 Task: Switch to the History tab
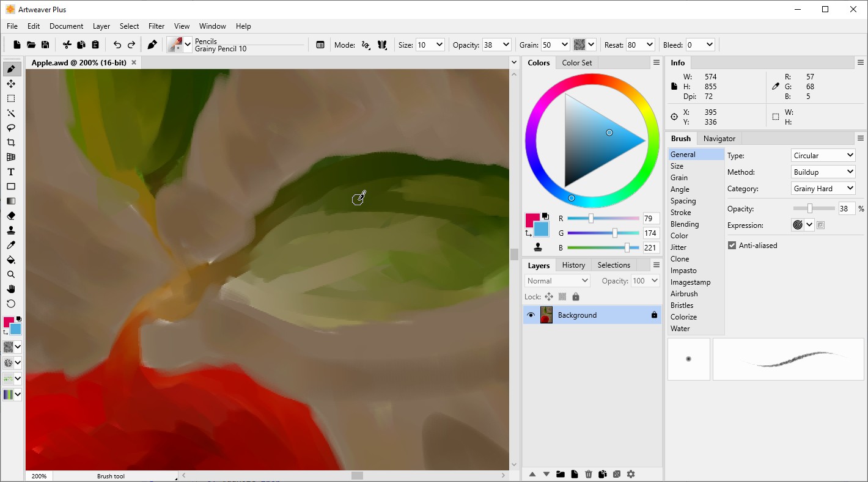point(573,265)
